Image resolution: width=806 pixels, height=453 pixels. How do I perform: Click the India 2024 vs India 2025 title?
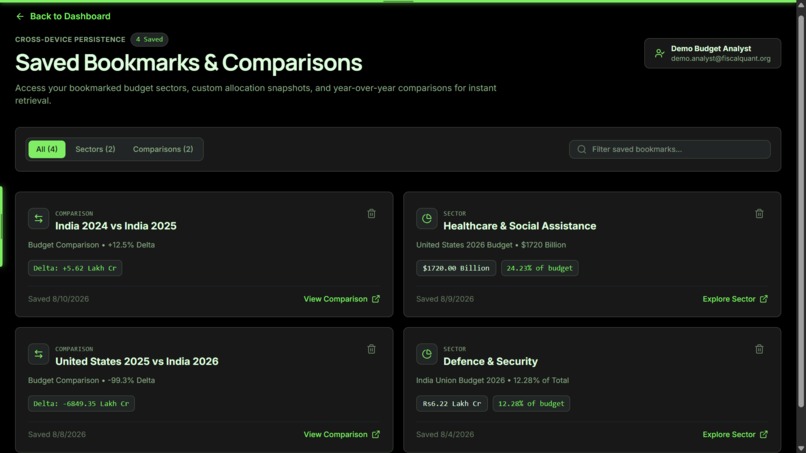pos(116,226)
